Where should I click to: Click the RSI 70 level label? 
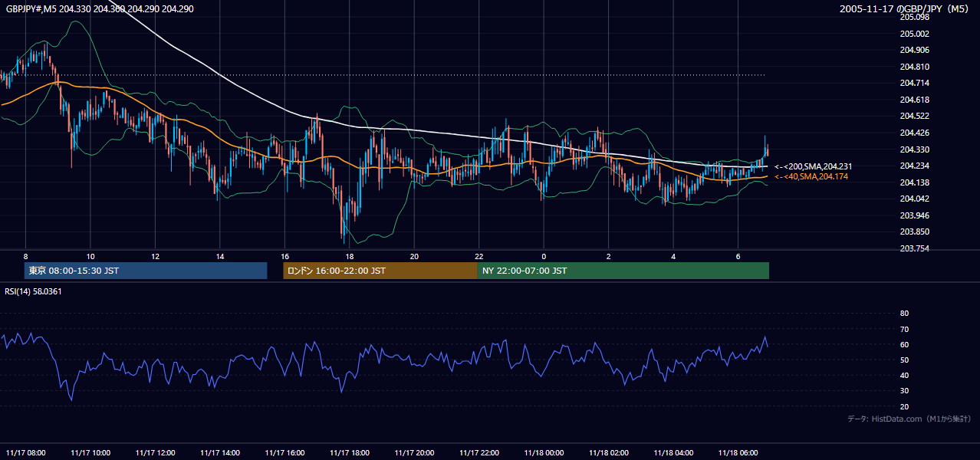click(904, 329)
